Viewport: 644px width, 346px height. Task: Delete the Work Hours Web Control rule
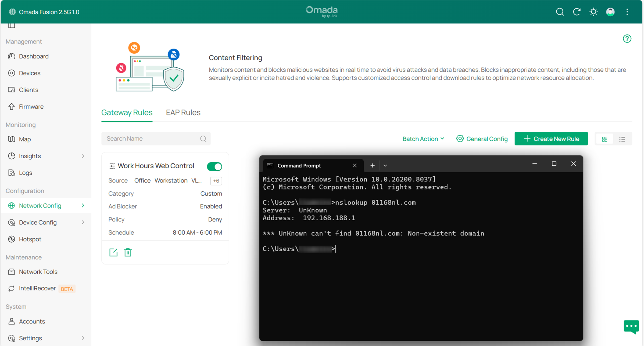pyautogui.click(x=128, y=252)
